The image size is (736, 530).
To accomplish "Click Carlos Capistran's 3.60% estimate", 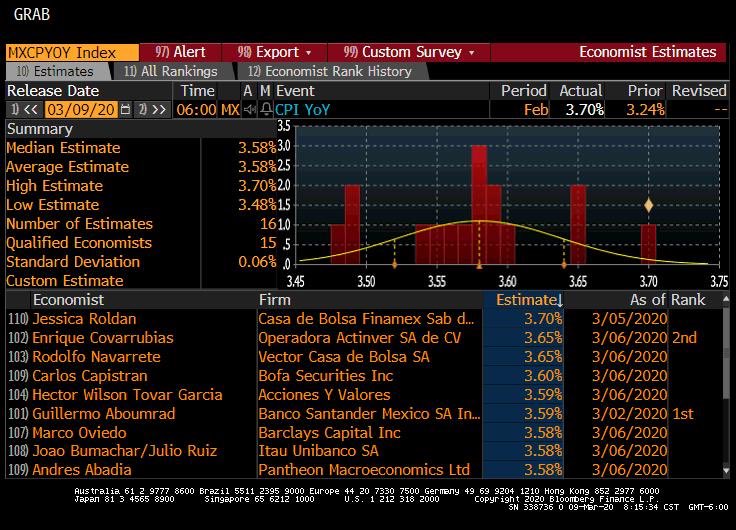I will point(543,376).
